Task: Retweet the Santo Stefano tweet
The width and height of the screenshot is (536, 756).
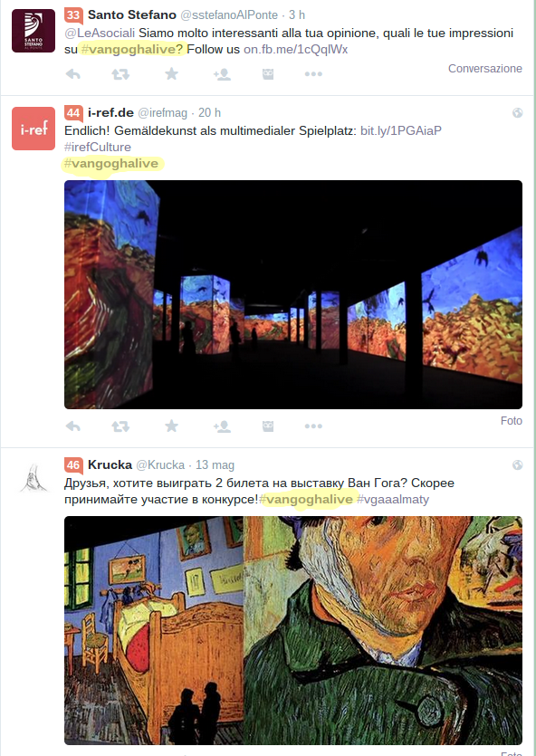Action: point(120,74)
